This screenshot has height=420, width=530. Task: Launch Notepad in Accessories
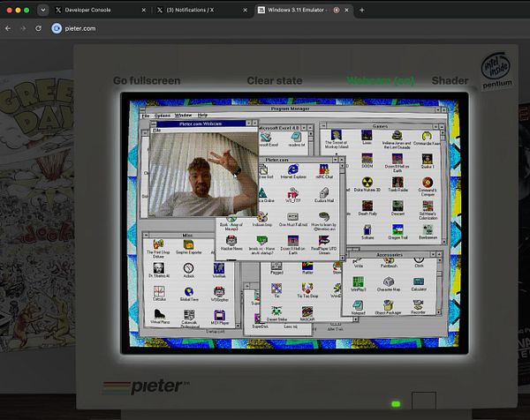[358, 308]
